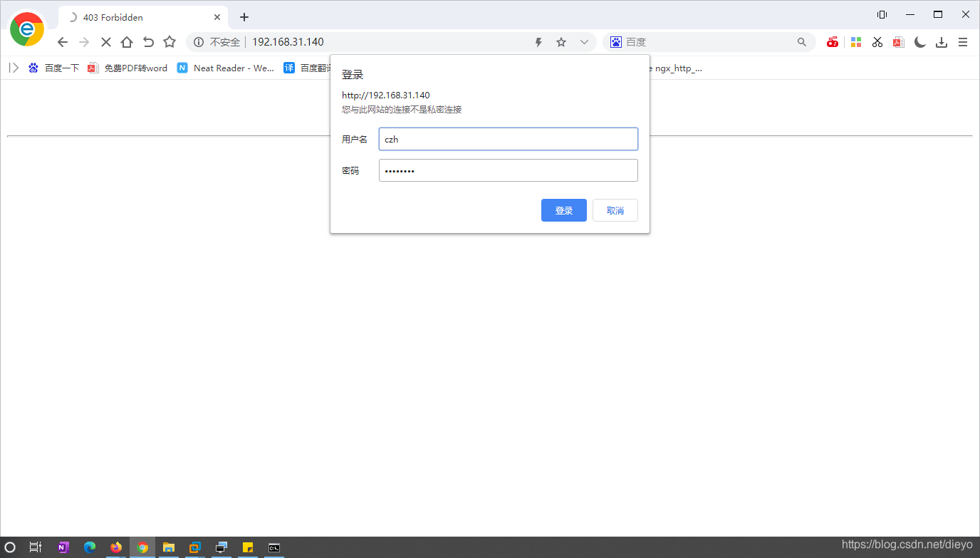Click the address bar URL 192.168.31.140
Screen dimensions: 980x558
coord(288,42)
